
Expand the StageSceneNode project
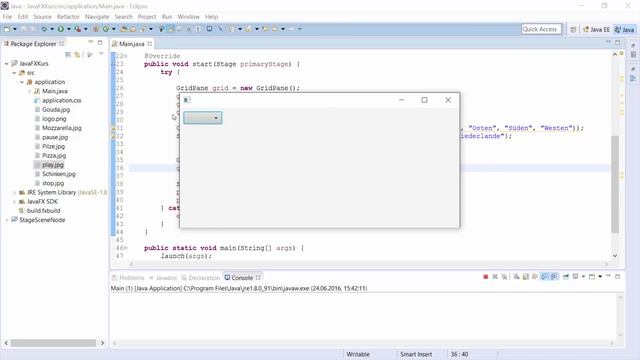7,220
